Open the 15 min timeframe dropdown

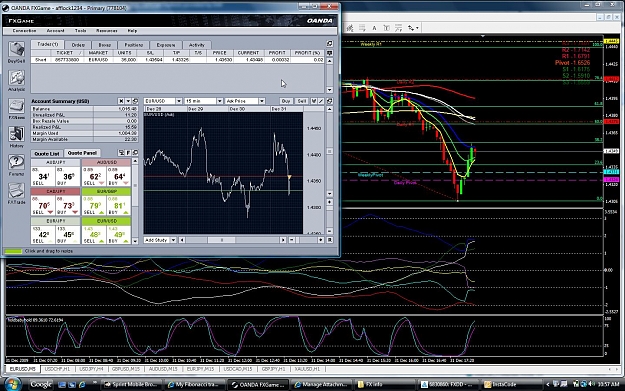pos(219,101)
